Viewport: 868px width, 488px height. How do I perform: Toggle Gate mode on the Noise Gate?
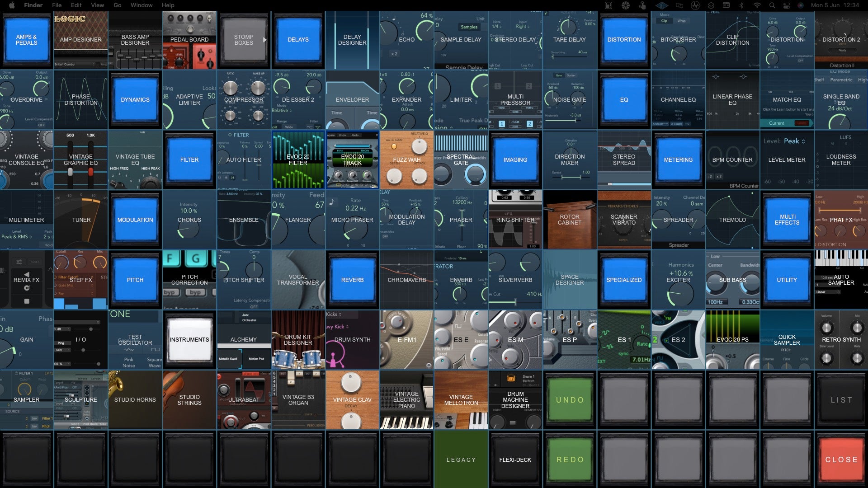559,75
